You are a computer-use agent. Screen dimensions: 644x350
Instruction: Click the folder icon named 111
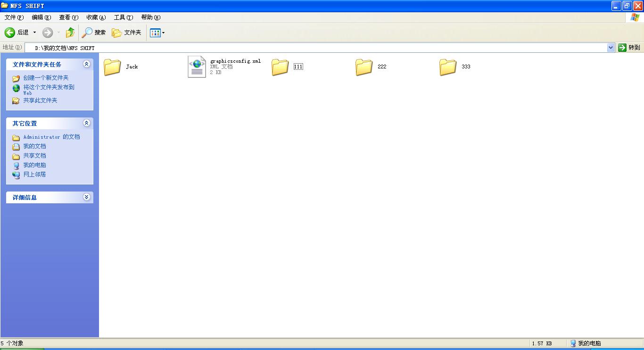tap(280, 67)
